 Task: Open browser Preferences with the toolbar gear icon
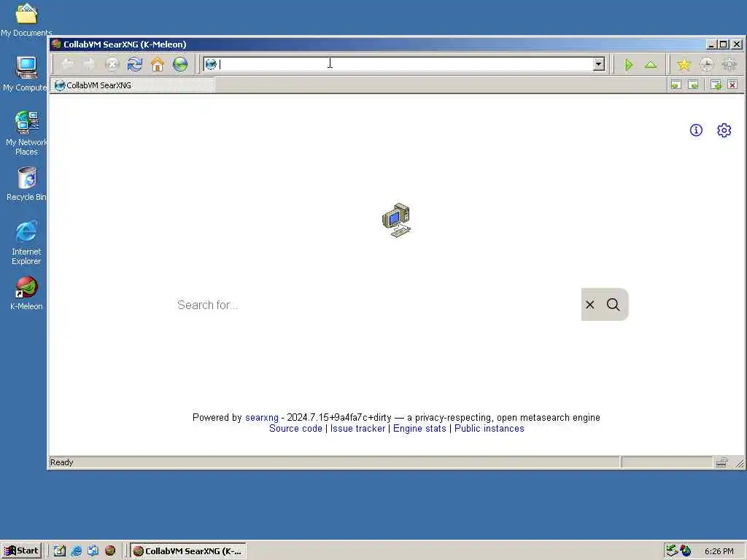click(x=729, y=64)
